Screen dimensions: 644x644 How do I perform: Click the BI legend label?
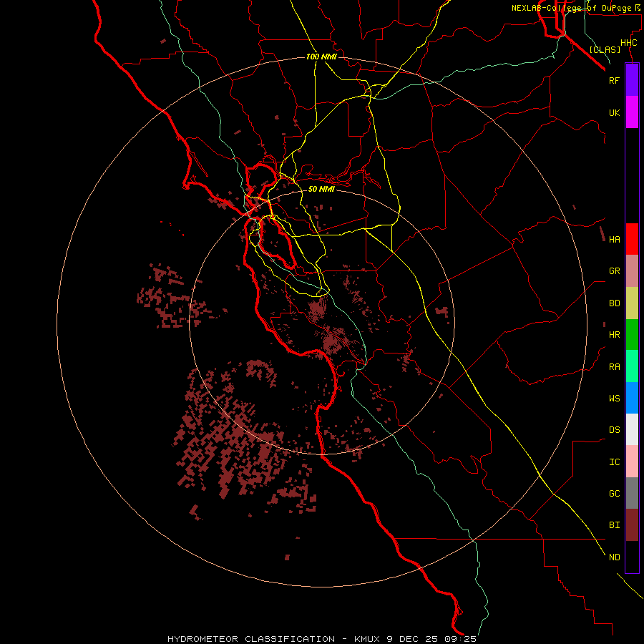click(614, 525)
